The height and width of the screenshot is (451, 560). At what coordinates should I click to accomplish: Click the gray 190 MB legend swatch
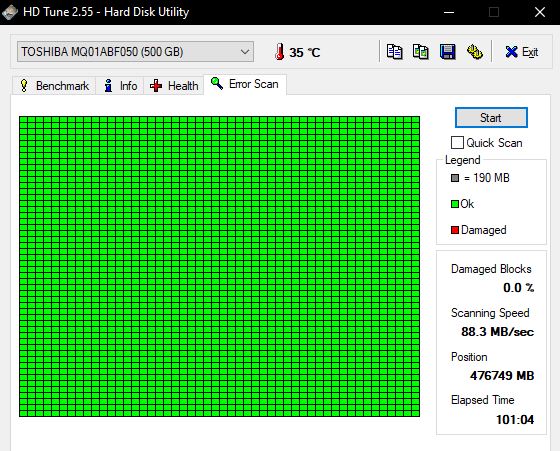click(455, 178)
